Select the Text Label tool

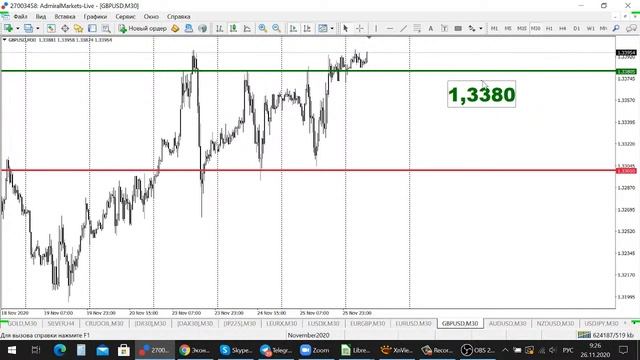tap(444, 28)
